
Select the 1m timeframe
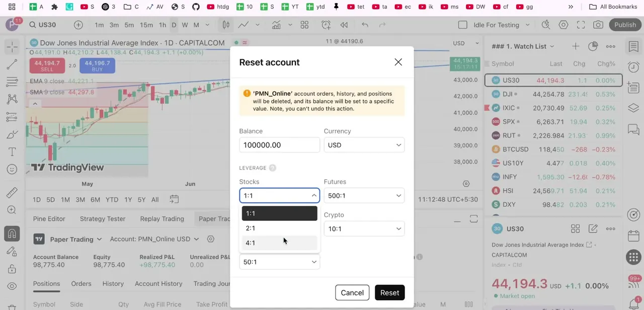pos(99,25)
